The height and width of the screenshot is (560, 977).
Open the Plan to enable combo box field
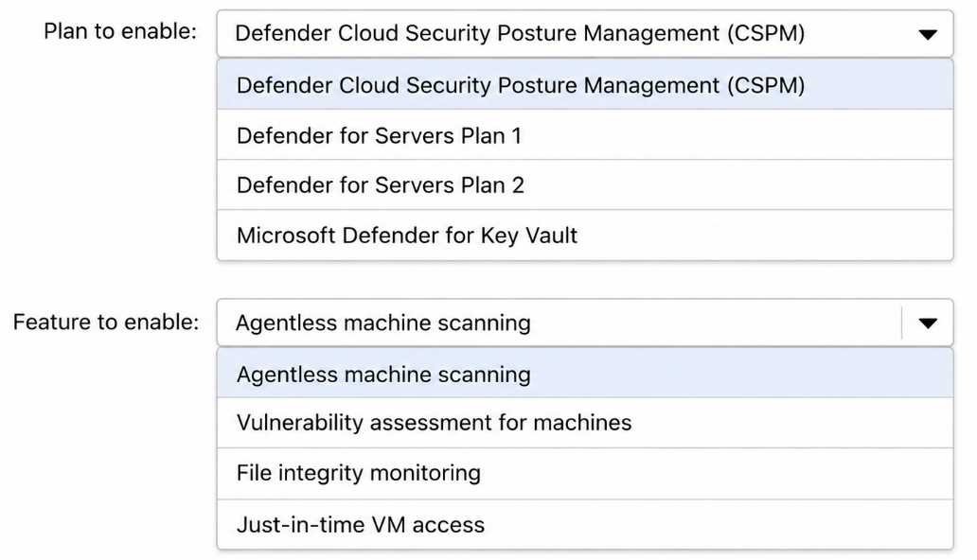pos(585,34)
